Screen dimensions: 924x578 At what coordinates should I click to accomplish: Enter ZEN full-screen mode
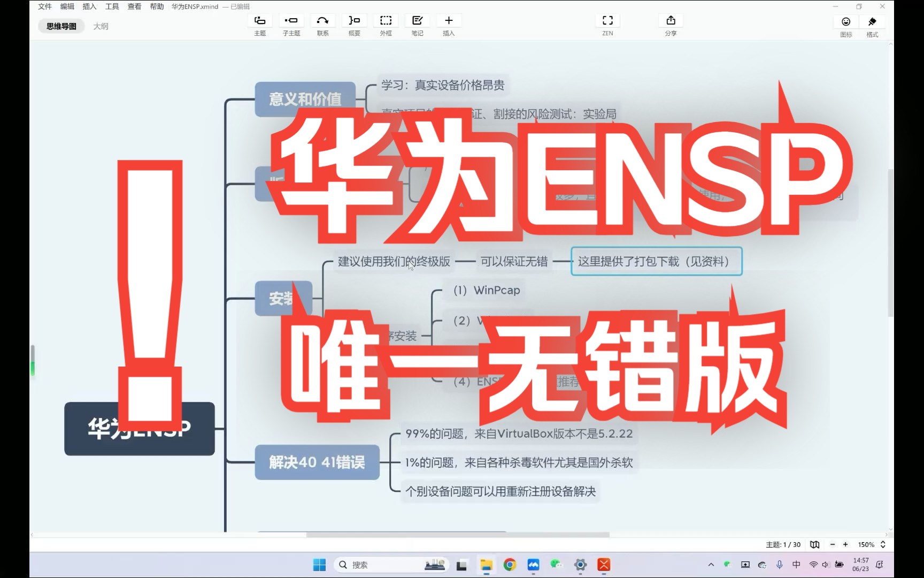coord(607,21)
